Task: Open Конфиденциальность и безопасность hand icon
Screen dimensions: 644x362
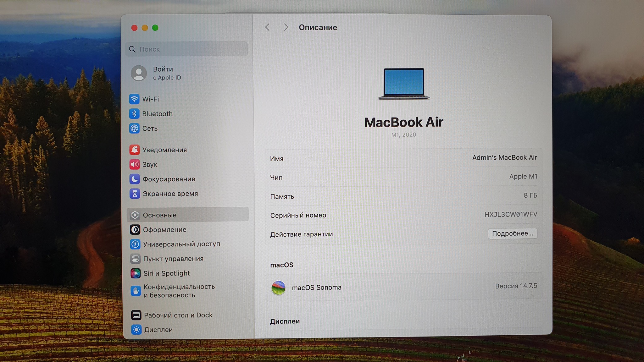Action: [136, 291]
